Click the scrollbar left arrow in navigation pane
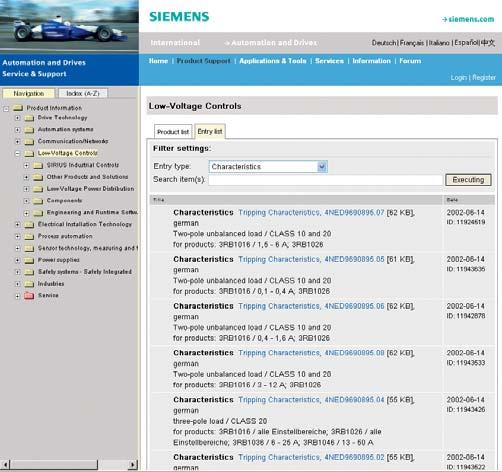 coord(5,464)
